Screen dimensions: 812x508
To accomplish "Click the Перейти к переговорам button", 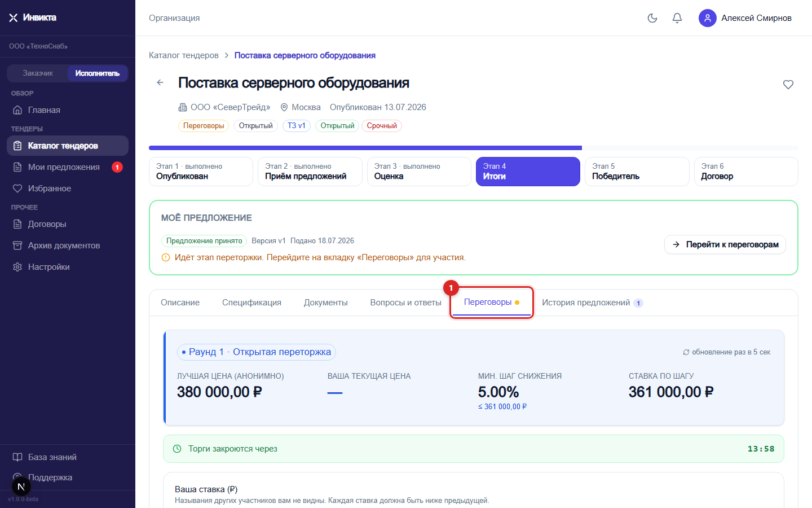I will click(x=725, y=244).
